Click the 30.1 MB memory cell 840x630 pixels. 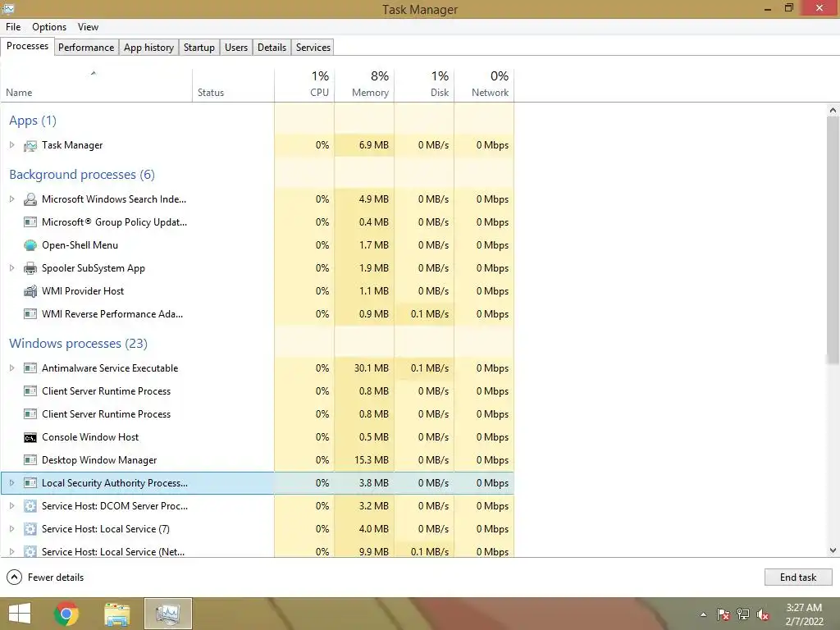(x=365, y=368)
